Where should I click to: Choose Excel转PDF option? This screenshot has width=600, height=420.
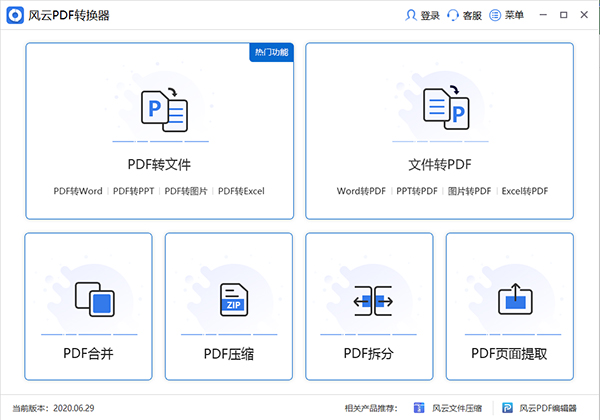point(523,190)
